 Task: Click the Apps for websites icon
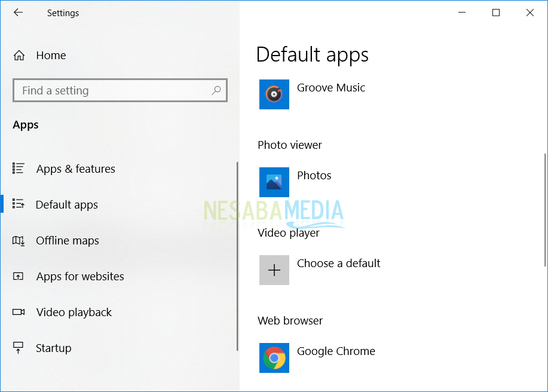[18, 276]
